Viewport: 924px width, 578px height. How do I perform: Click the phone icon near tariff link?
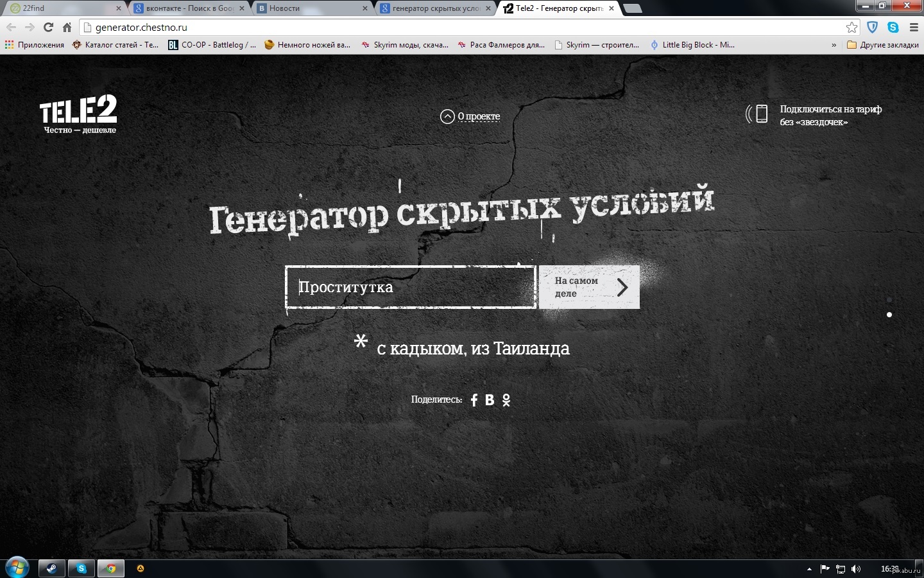pyautogui.click(x=761, y=114)
